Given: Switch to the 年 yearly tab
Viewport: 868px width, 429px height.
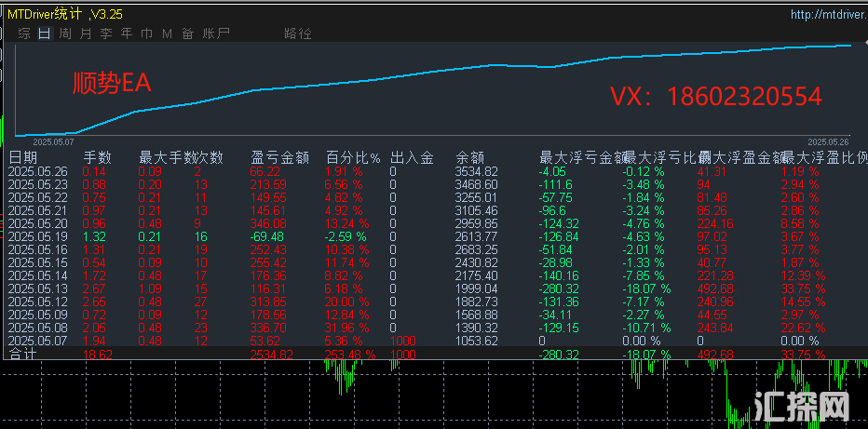Looking at the screenshot, I should pyautogui.click(x=127, y=34).
